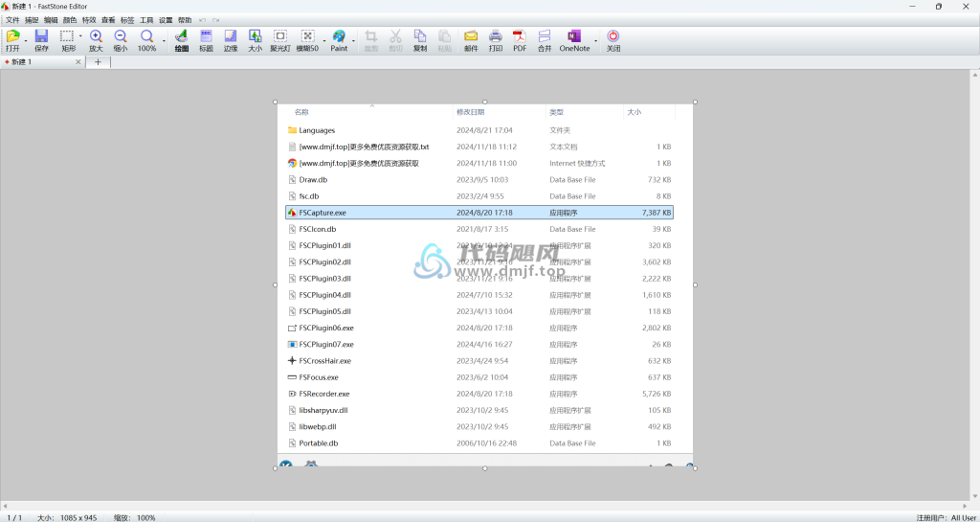Click the 修改日期 column header in the image
Screen dimensions: 980x522
click(x=471, y=112)
